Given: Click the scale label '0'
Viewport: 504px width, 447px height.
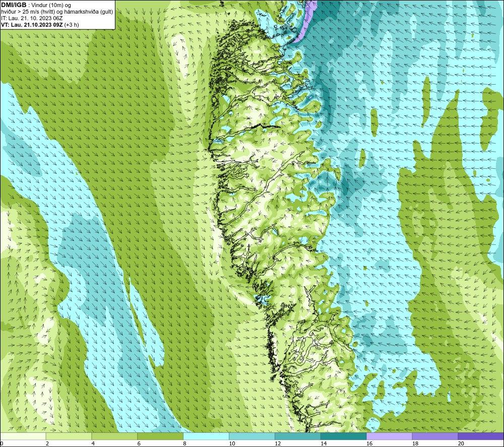Looking at the screenshot, I should pos(2,443).
